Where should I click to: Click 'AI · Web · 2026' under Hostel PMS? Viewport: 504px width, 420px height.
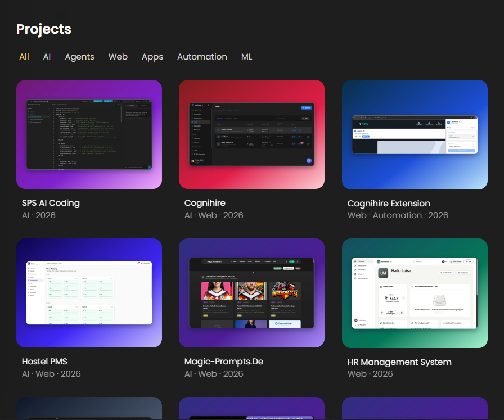coord(51,374)
